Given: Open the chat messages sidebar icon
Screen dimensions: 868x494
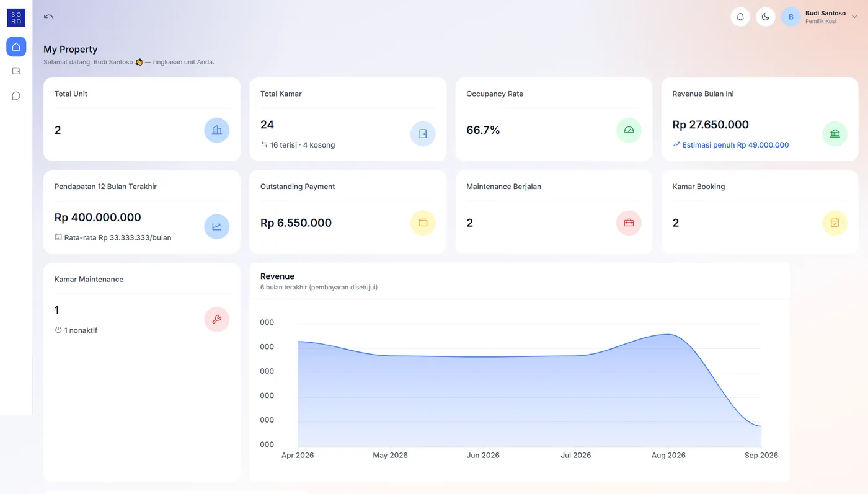Looking at the screenshot, I should tap(16, 95).
